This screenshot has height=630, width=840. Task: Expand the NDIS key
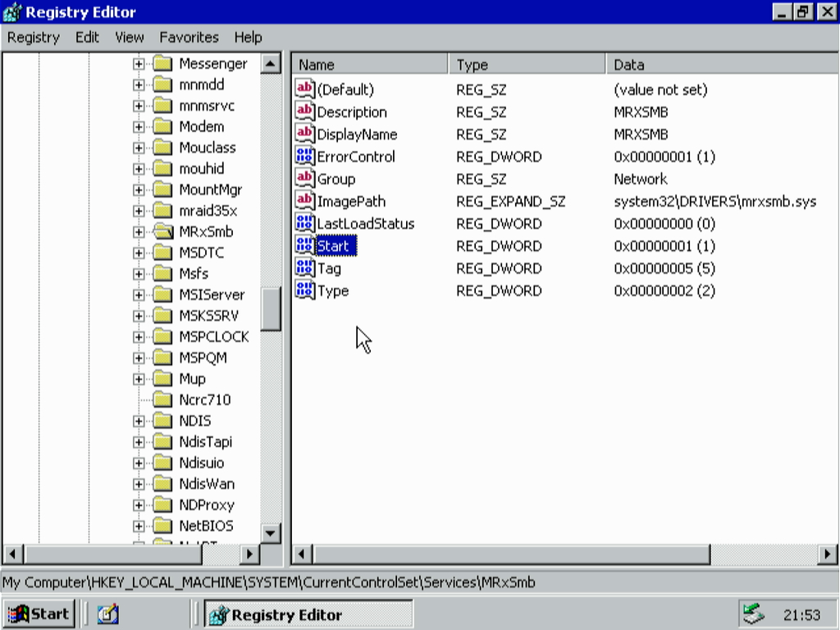tap(139, 421)
